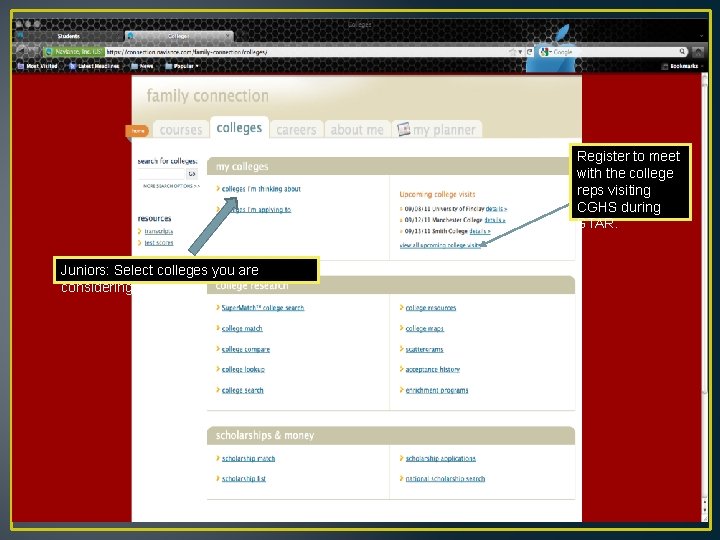Open the Most Visited bookmarks folder
The image size is (720, 540).
pyautogui.click(x=38, y=66)
